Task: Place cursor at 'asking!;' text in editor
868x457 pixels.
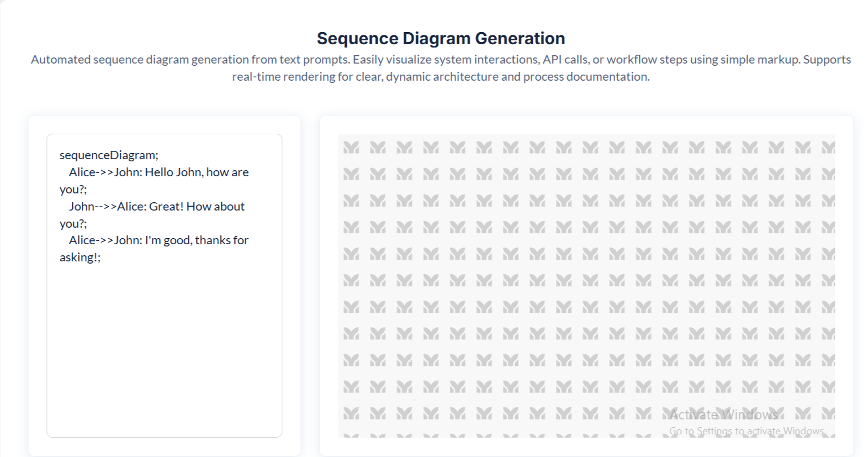Action: click(80, 258)
